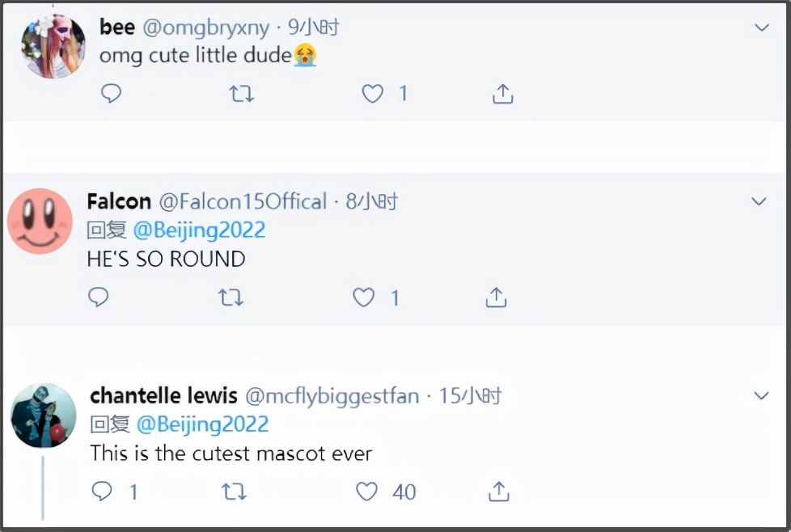
Task: Open @Beijing2022 link in Falcon's reply
Action: point(199,230)
